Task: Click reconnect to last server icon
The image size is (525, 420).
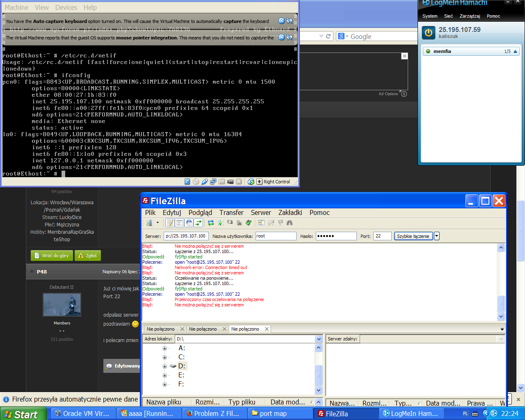Action: coord(249,223)
